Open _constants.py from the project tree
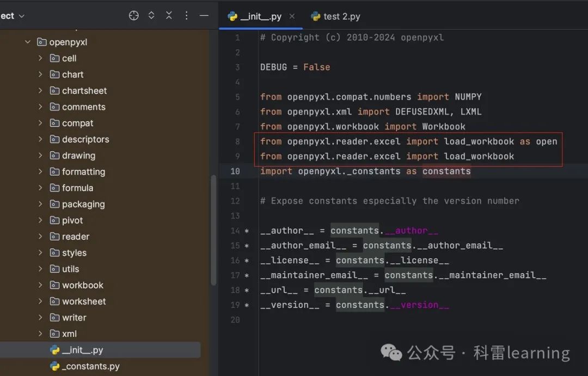This screenshot has width=588, height=376. tap(91, 366)
